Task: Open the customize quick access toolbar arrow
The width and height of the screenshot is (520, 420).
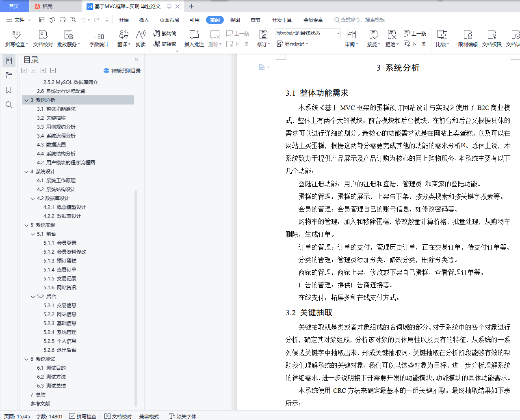Action: point(107,19)
